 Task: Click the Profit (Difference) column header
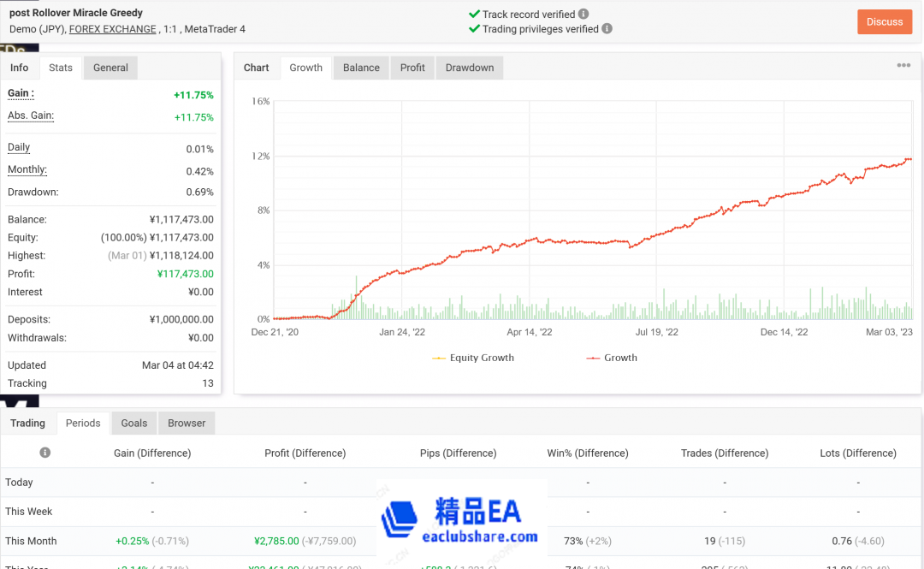coord(305,453)
